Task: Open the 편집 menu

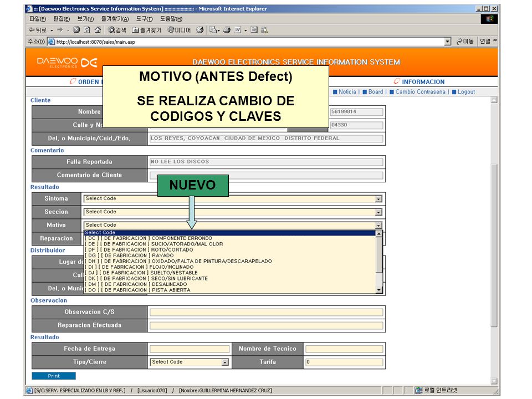Action: 62,19
